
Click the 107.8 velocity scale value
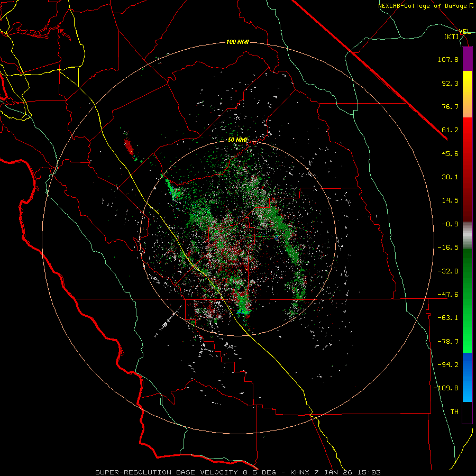448,59
